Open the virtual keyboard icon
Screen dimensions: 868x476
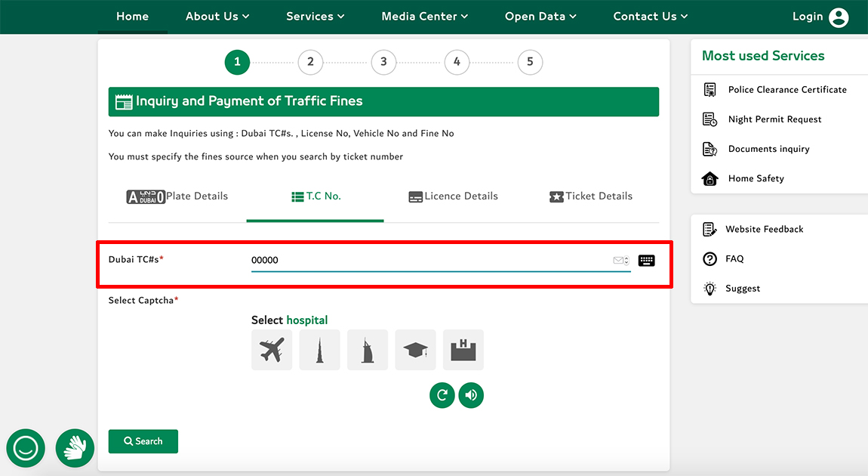point(646,261)
